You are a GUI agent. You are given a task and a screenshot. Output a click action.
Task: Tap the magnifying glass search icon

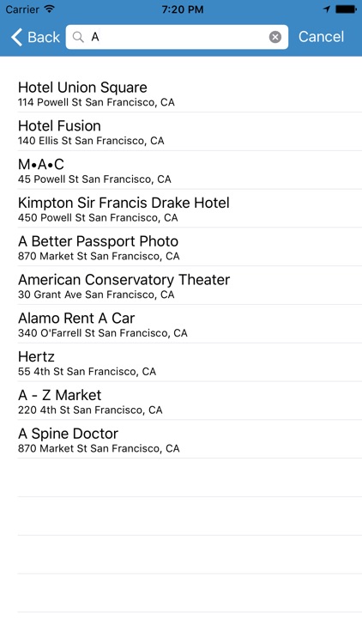(x=78, y=37)
